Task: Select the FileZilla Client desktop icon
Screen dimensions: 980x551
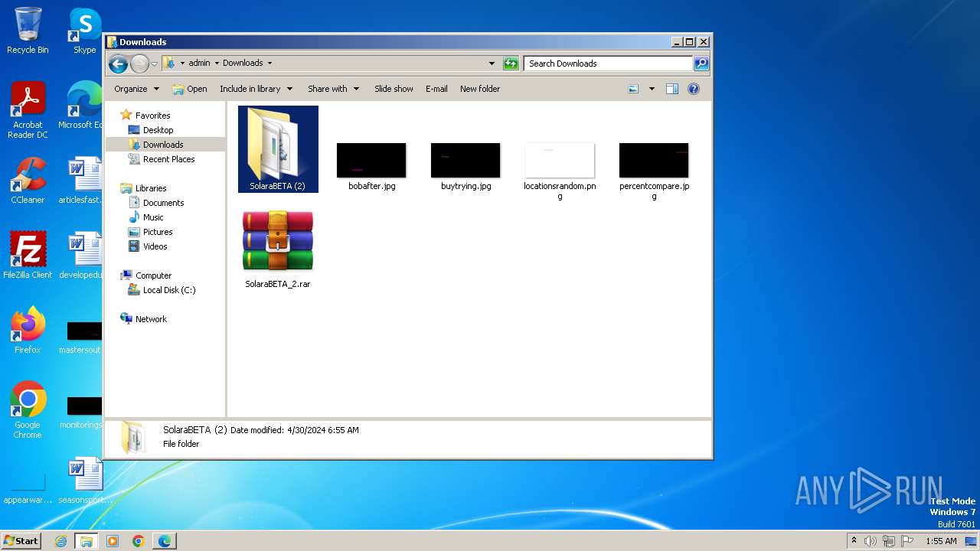Action: pyautogui.click(x=28, y=256)
